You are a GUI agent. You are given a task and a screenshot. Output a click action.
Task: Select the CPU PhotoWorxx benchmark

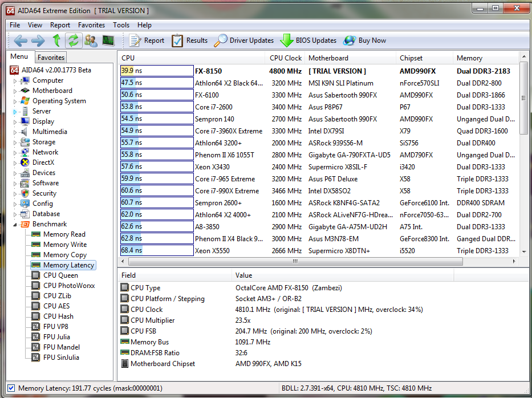coord(69,285)
